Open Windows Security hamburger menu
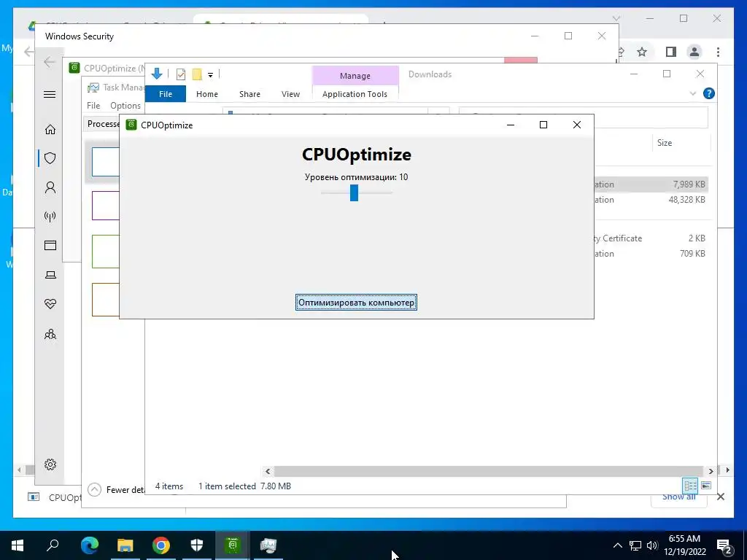This screenshot has width=747, height=560. (x=50, y=94)
